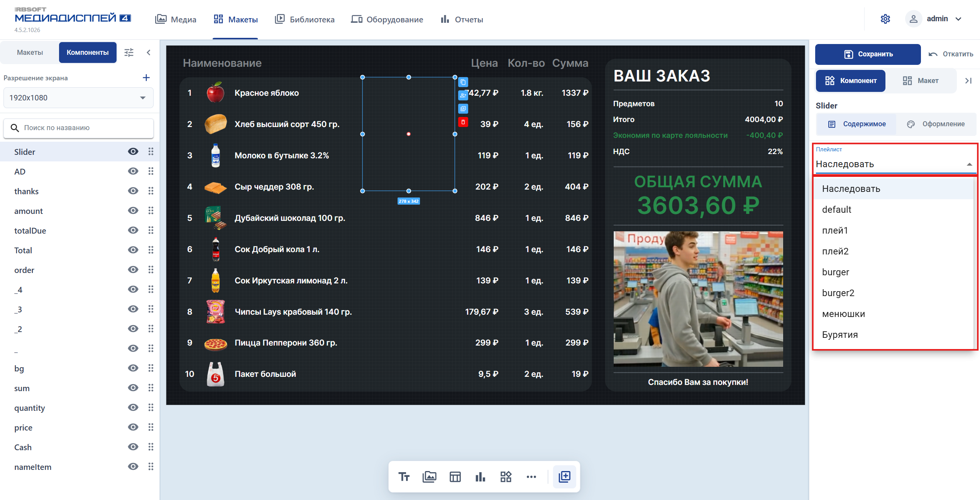
Task: Collapse the right properties panel arrow
Action: click(x=968, y=81)
